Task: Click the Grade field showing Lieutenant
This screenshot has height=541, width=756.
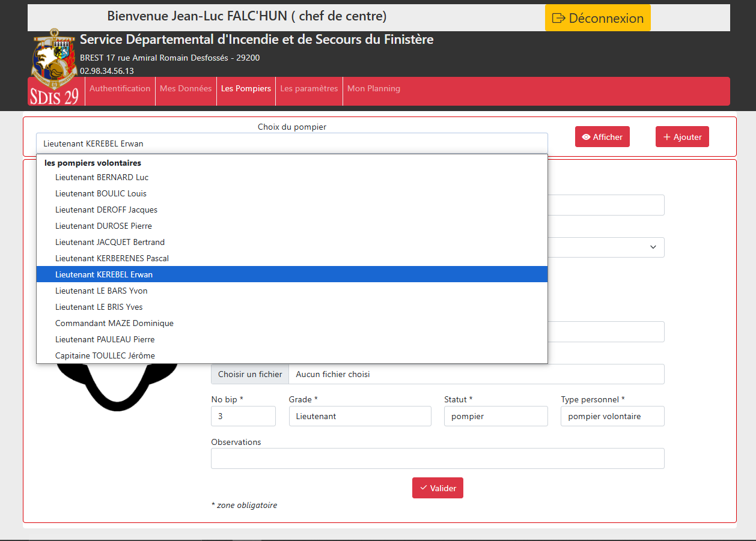Action: point(359,417)
